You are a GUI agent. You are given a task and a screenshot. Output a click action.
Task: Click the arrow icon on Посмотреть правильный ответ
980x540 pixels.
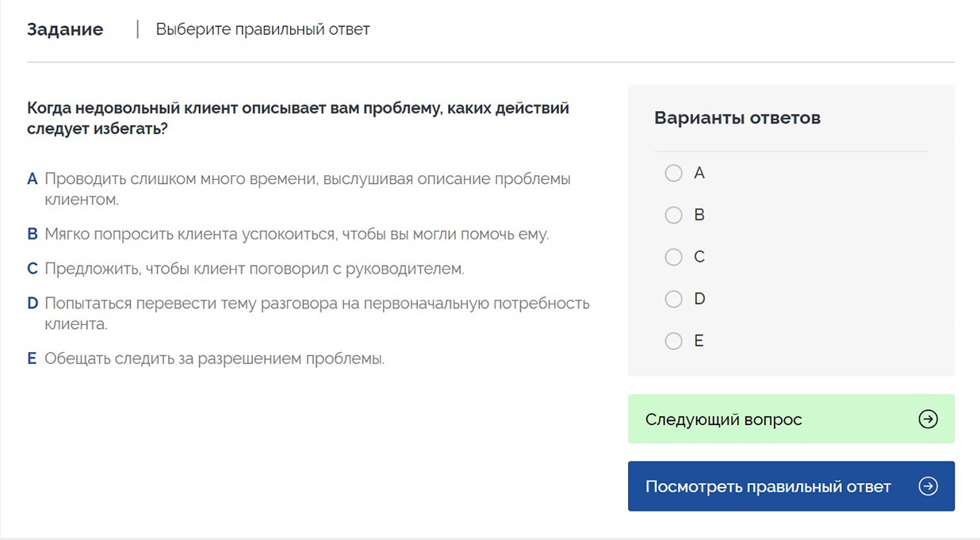click(926, 486)
